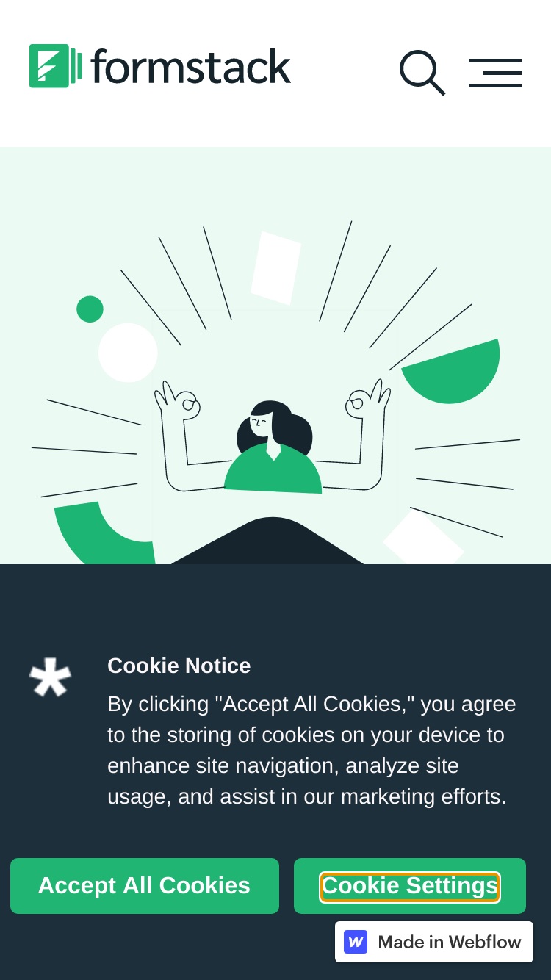Accept All Cookies button
The height and width of the screenshot is (980, 551).
[x=145, y=886]
